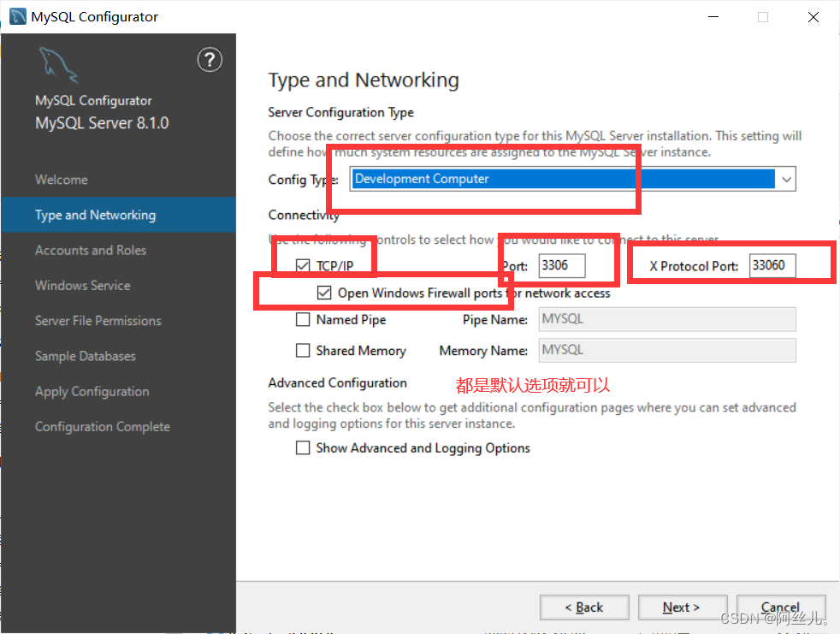Click the Back button

pyautogui.click(x=584, y=607)
